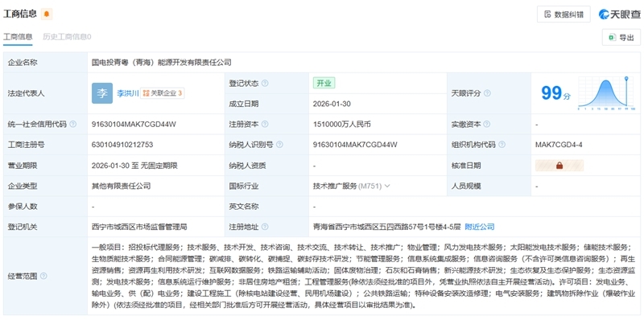
Task: Click the orange bell alert icon
Action: pos(47,14)
